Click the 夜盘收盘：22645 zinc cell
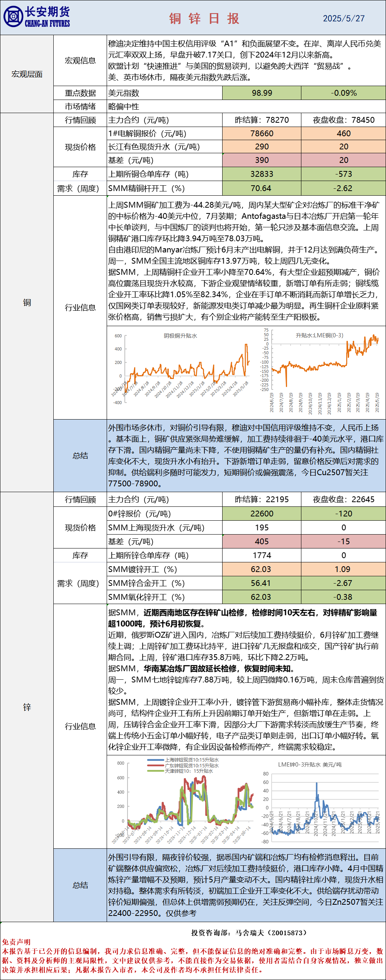The image size is (386, 980). click(x=343, y=499)
